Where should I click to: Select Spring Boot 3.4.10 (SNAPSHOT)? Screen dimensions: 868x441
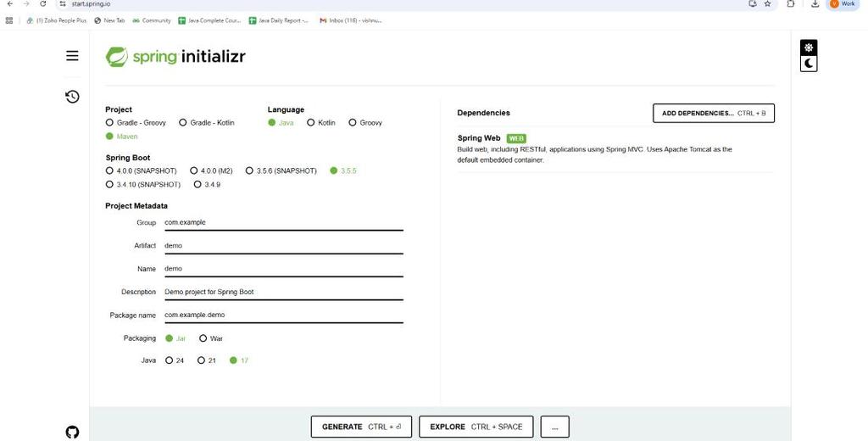[142, 185]
